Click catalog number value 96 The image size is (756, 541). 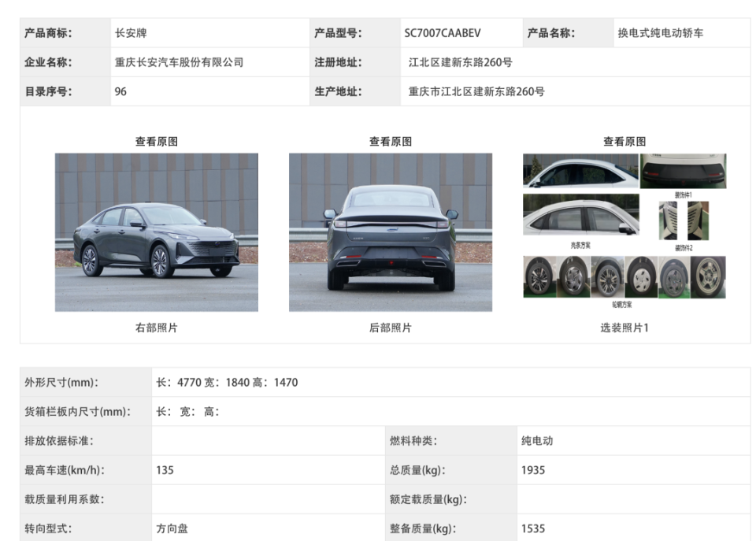[120, 91]
